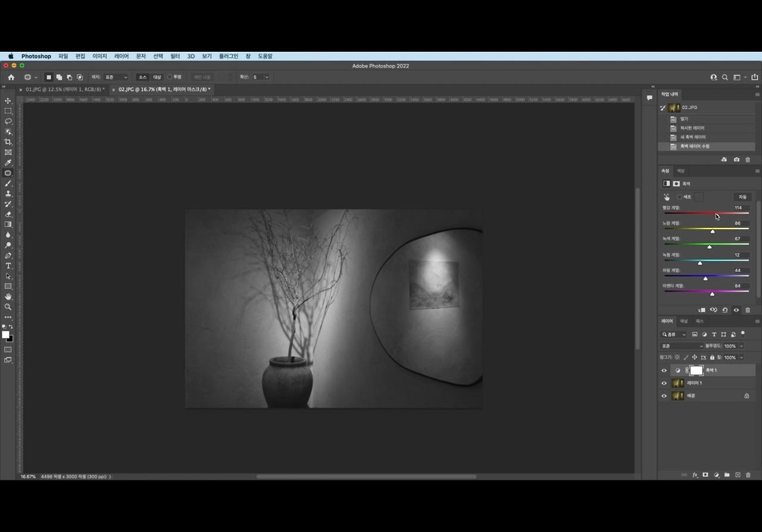Viewport: 762px width, 532px height.
Task: Open the 필터 menu
Action: coord(175,56)
